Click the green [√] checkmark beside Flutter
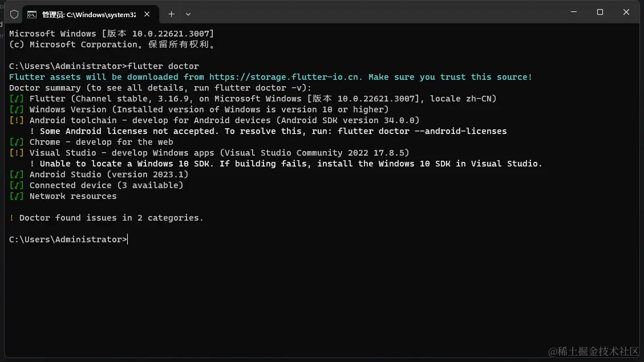This screenshot has height=362, width=644. (x=15, y=98)
